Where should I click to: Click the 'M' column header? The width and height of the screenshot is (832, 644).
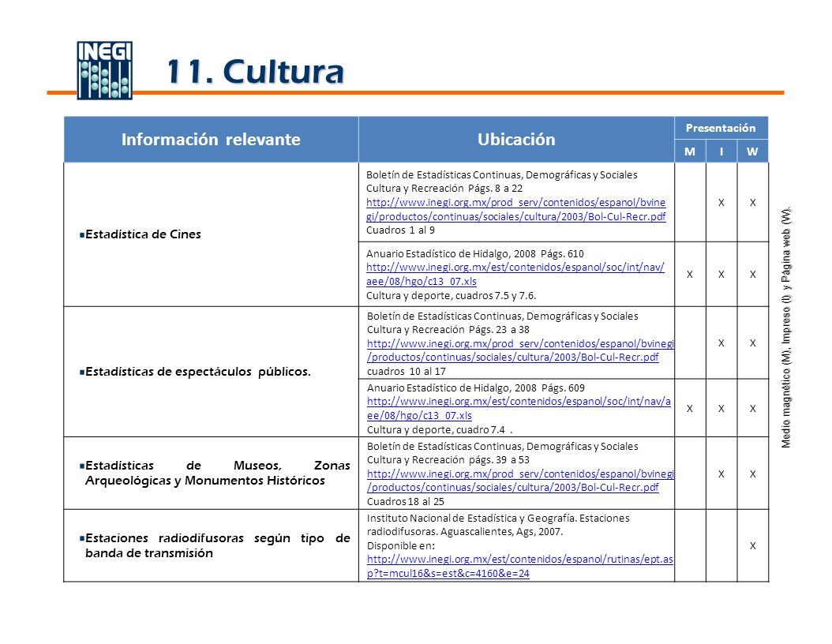(690, 152)
